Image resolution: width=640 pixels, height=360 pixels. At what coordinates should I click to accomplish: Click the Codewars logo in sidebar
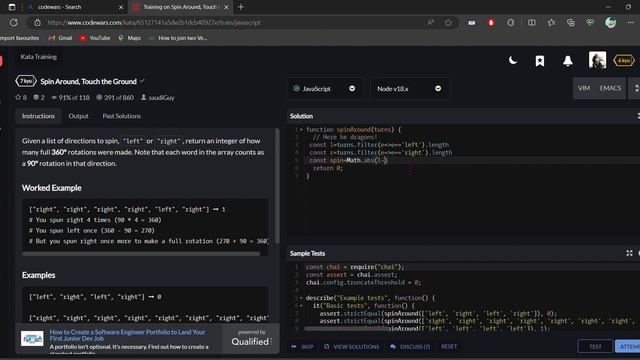point(1,60)
